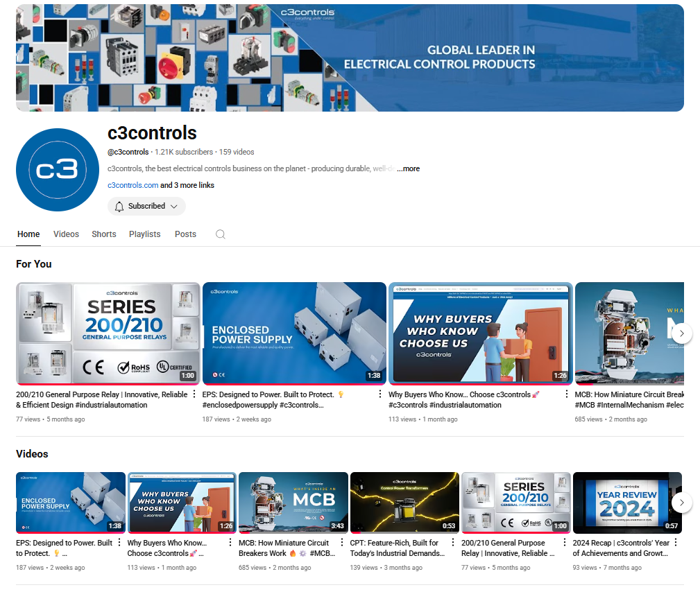The image size is (700, 592).
Task: Play Why Buyers Who Know thumbnail in For You
Action: pos(480,333)
